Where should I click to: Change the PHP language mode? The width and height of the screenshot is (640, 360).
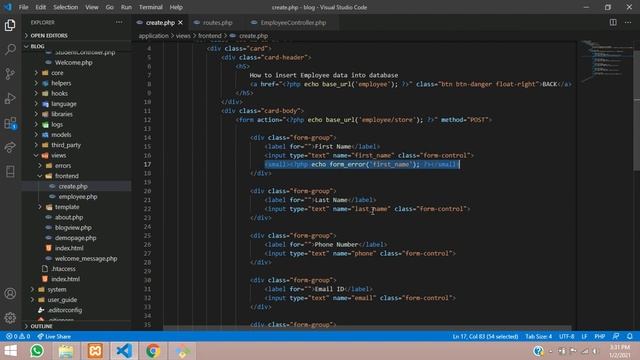coord(600,336)
